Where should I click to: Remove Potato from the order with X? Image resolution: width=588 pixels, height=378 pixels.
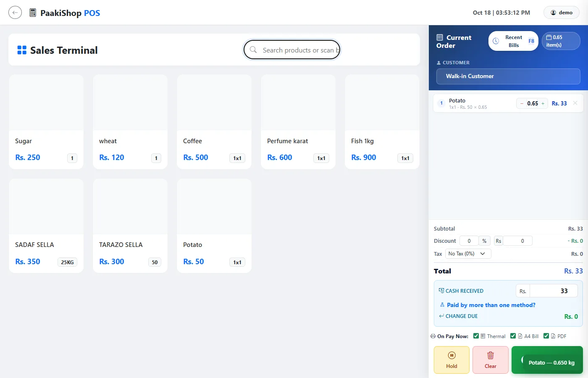click(x=575, y=103)
